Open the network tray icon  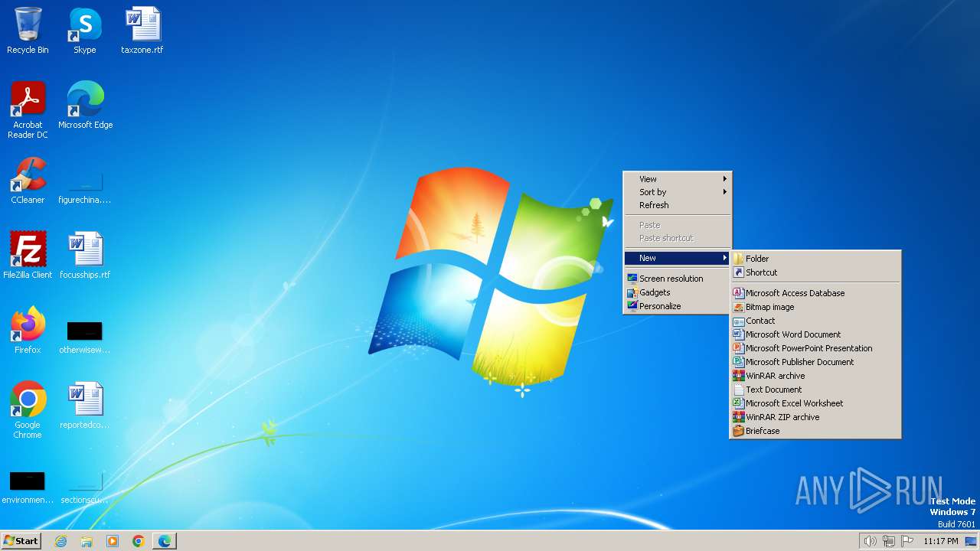coord(889,541)
